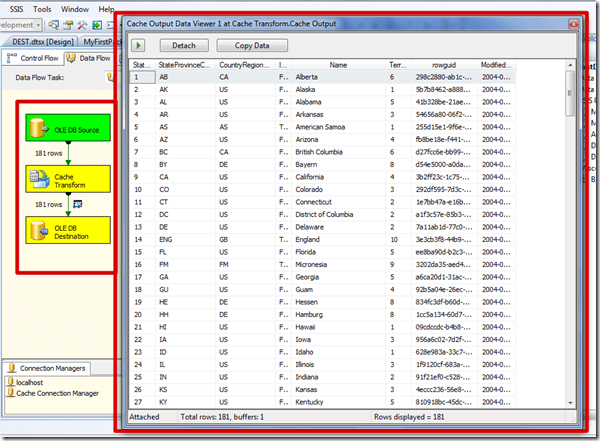This screenshot has height=441, width=600.
Task: Click the Cache Connection Manager icon
Action: [x=11, y=391]
